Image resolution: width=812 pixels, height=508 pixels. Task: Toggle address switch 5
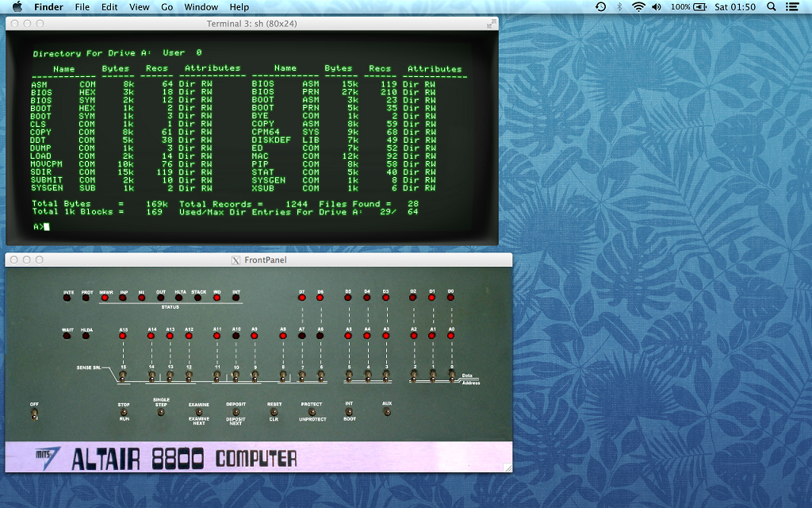pyautogui.click(x=349, y=375)
